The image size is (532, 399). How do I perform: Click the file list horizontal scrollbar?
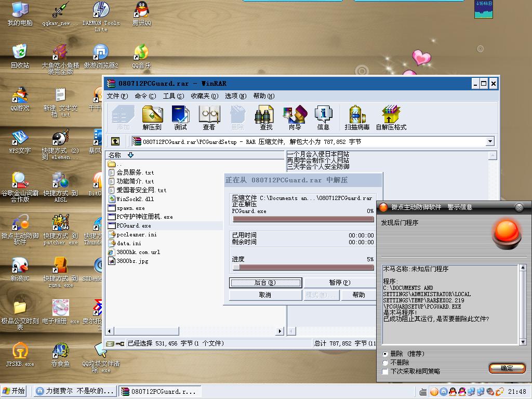click(195, 331)
